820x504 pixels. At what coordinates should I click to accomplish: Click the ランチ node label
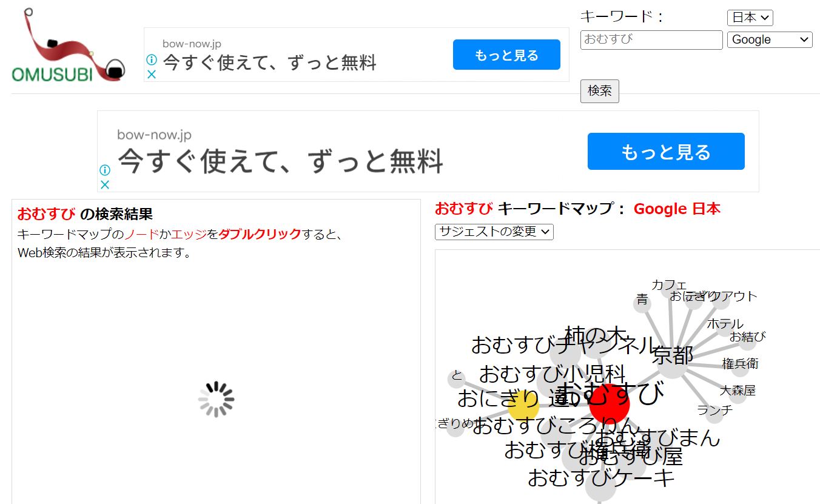[x=715, y=411]
